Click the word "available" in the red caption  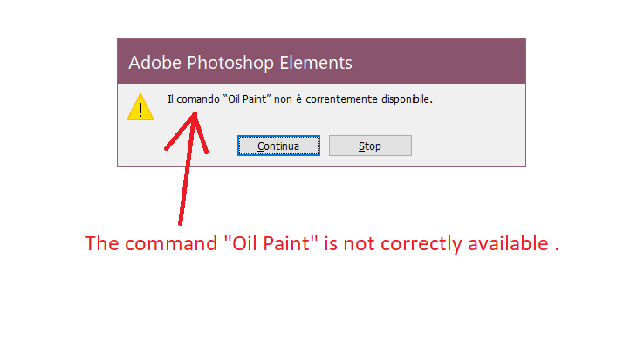coord(508,243)
